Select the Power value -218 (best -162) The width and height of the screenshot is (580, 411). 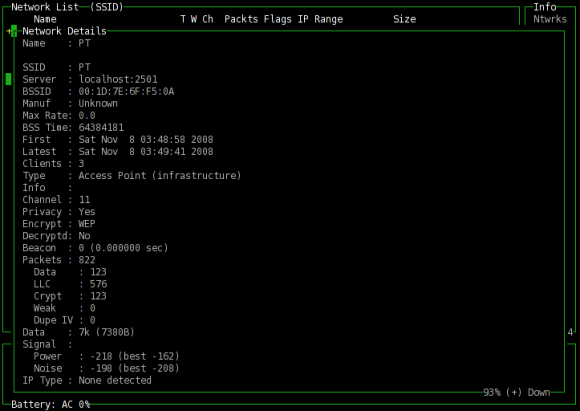coord(135,356)
